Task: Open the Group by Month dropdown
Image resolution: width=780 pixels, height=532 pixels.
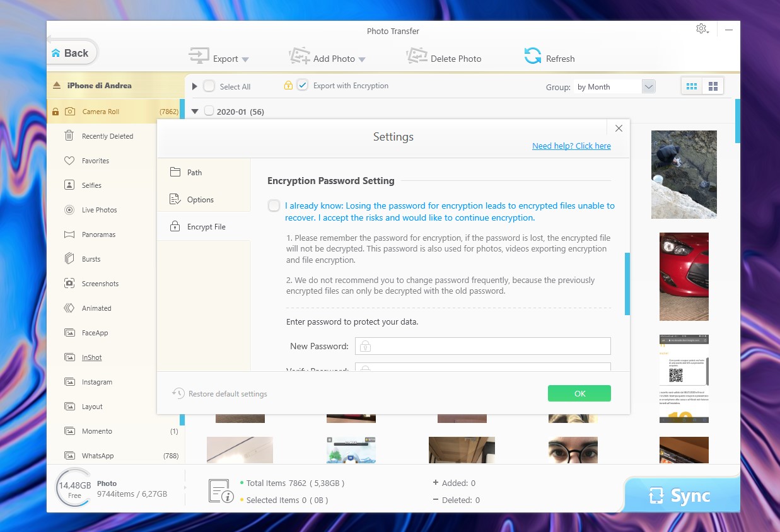Action: click(x=649, y=87)
